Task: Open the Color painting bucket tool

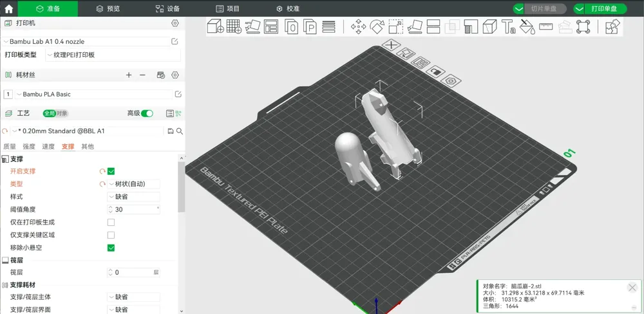Action: 527,26
